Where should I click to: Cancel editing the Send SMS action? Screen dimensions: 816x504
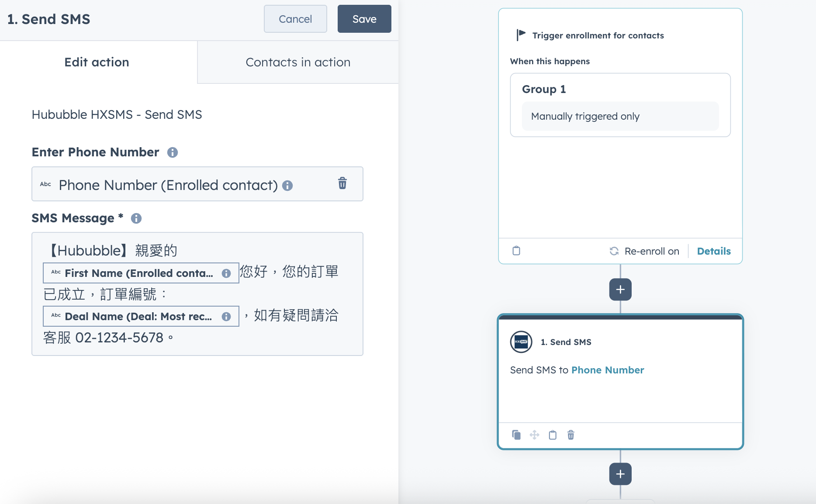click(295, 19)
